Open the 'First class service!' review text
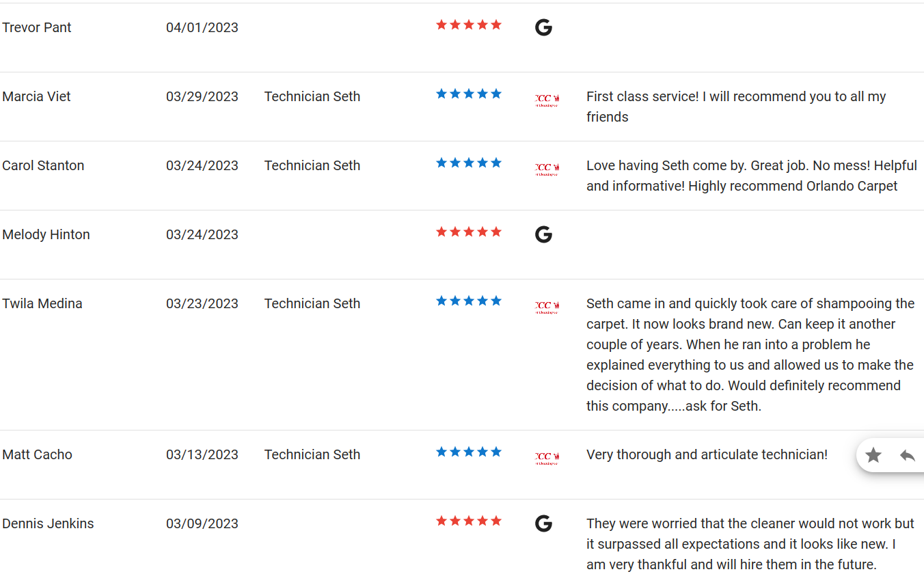924x574 pixels. point(736,107)
